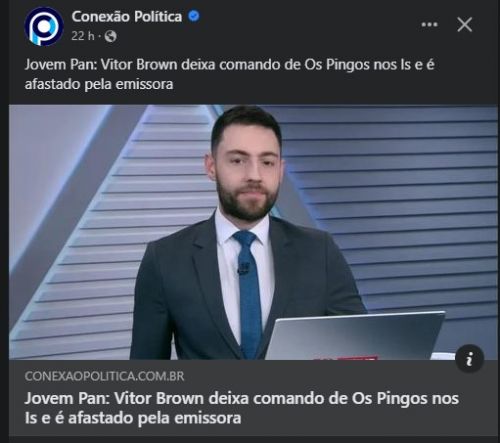Viewport: 500px width, 443px height.
Task: Click the red strip below the laptop
Action: tap(345, 358)
